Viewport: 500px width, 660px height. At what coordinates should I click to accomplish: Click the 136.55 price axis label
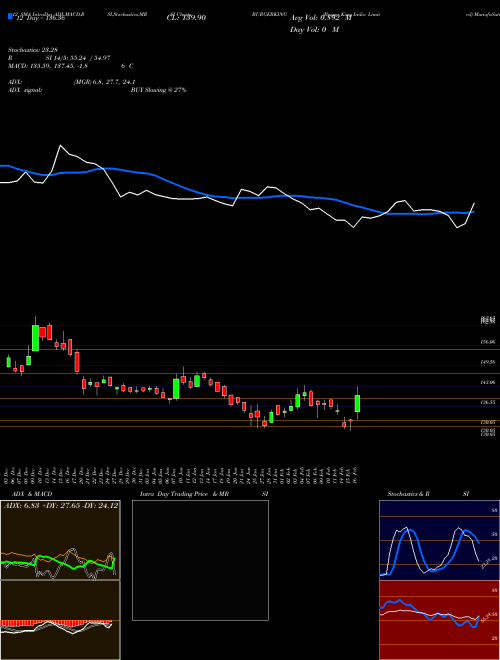487,402
